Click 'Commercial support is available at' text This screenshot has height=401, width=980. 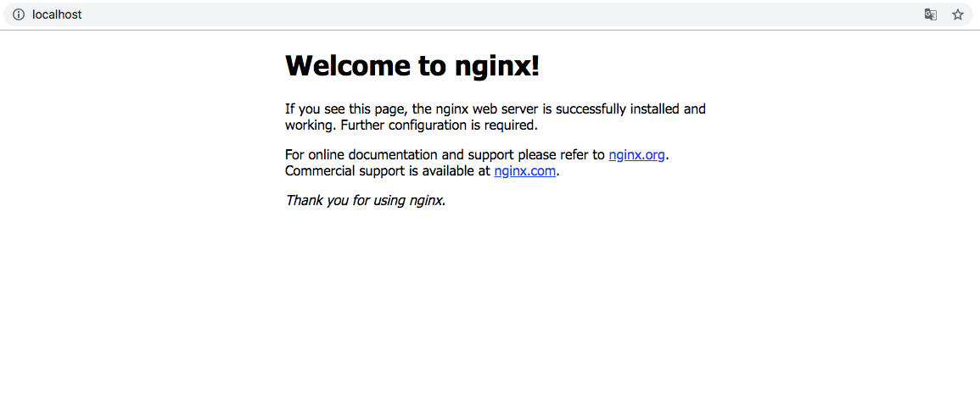(x=388, y=171)
